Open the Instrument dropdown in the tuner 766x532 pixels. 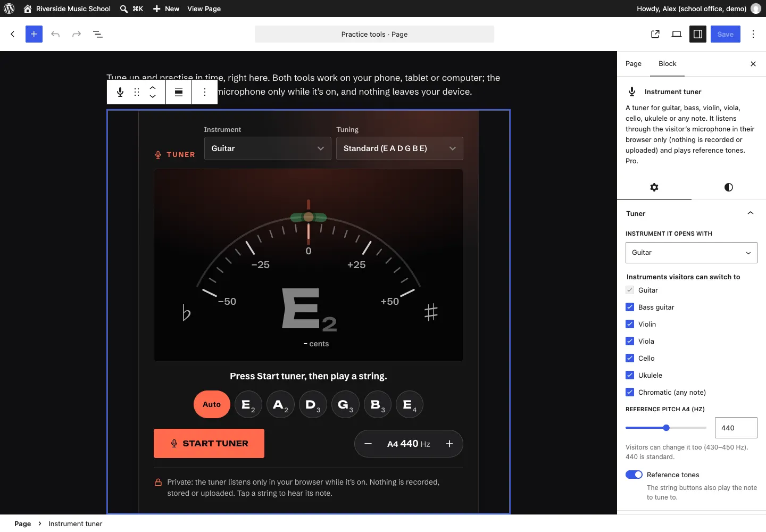(x=268, y=148)
